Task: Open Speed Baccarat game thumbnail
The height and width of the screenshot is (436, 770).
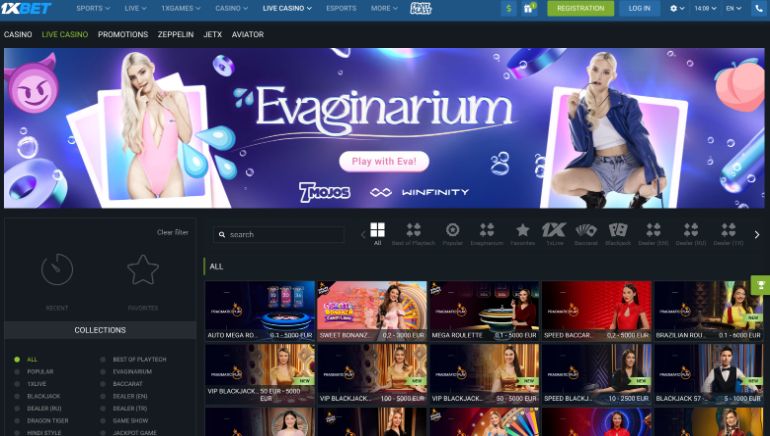Action: coord(597,311)
